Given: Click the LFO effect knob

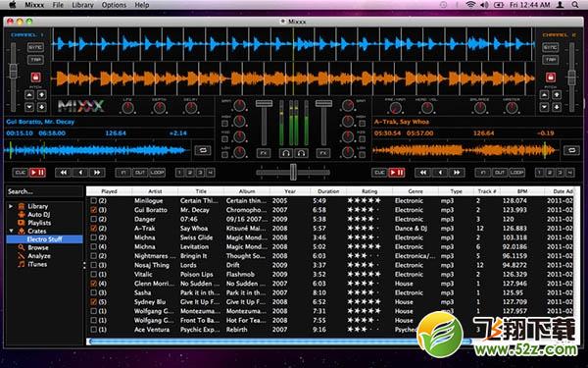Looking at the screenshot, I should [127, 108].
